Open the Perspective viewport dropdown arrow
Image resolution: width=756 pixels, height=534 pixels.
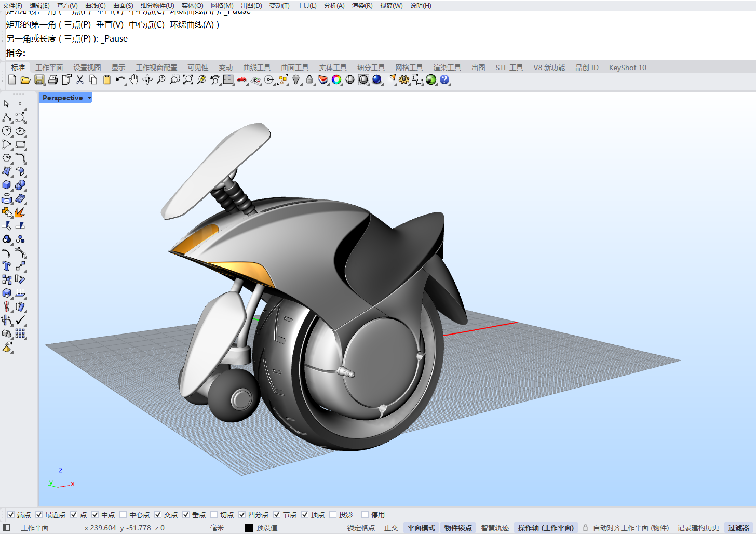pyautogui.click(x=89, y=98)
